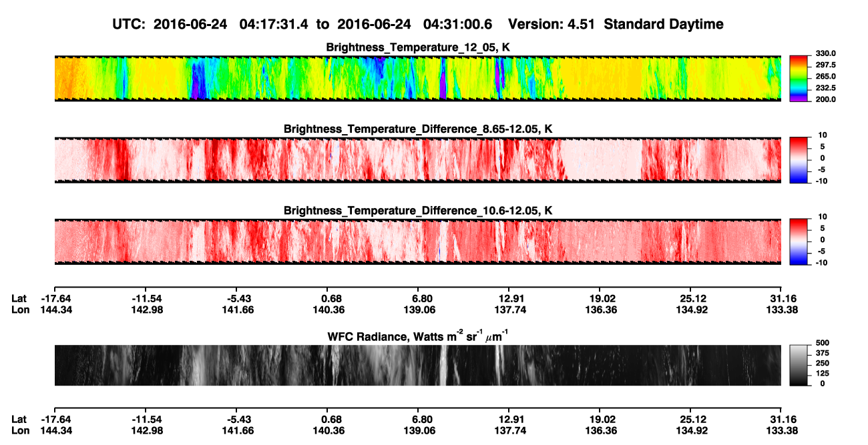Click longitude 134.92 below the WFC panel
This screenshot has width=868, height=445.
692,430
